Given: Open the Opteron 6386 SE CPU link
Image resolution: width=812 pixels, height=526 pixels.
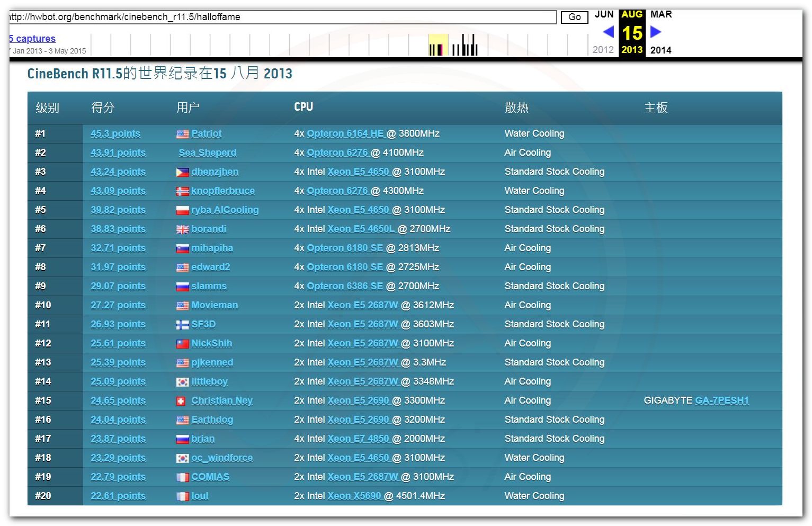Looking at the screenshot, I should (x=345, y=286).
